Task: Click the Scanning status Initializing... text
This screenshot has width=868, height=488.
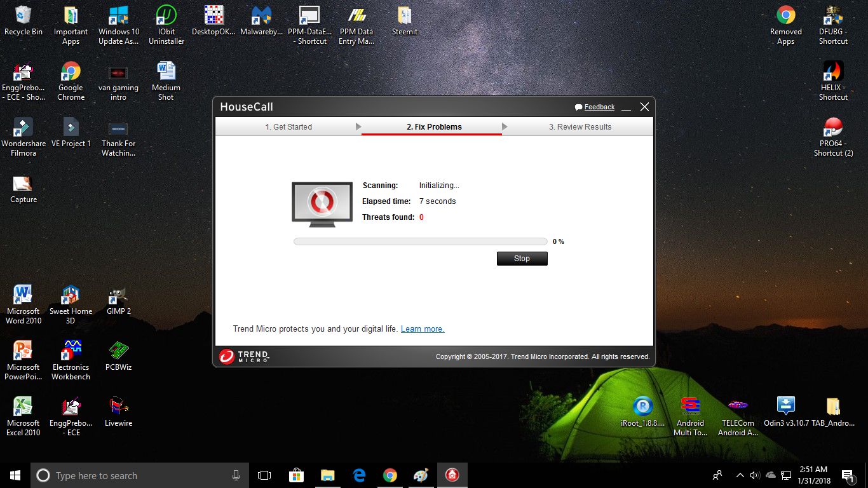Action: [439, 186]
